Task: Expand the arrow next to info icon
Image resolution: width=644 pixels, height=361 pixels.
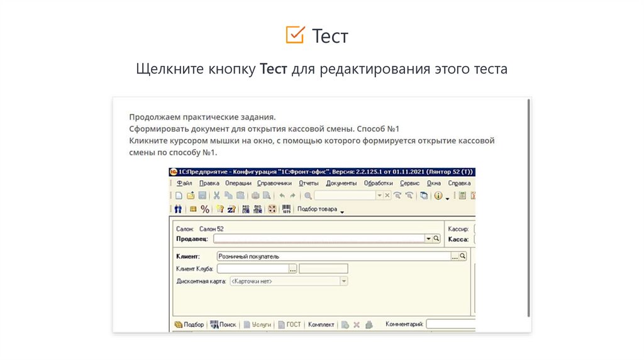Action: [447, 198]
